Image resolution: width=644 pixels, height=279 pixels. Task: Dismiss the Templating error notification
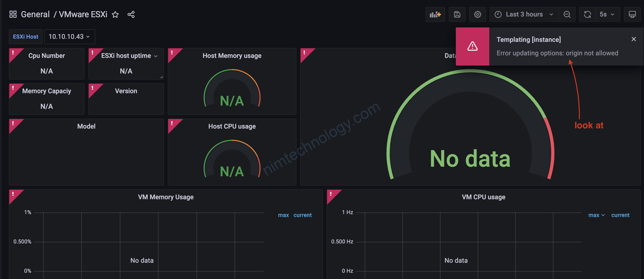tap(634, 39)
